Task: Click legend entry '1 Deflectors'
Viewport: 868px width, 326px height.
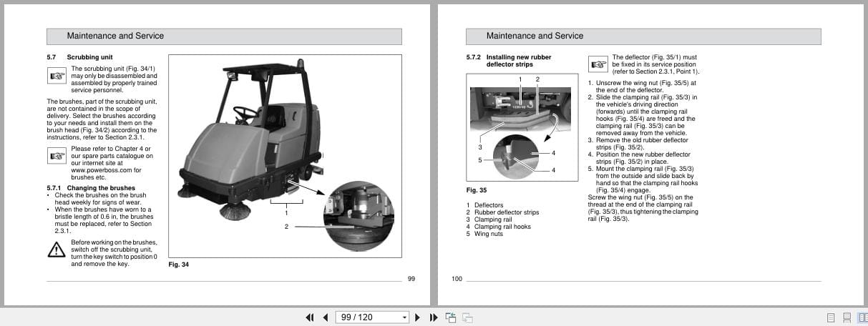Action: (x=484, y=205)
